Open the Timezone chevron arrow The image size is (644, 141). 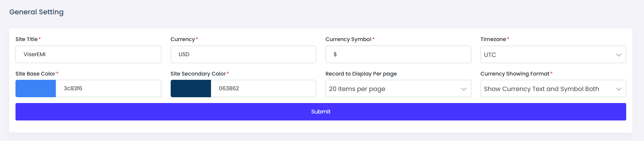[x=618, y=55]
